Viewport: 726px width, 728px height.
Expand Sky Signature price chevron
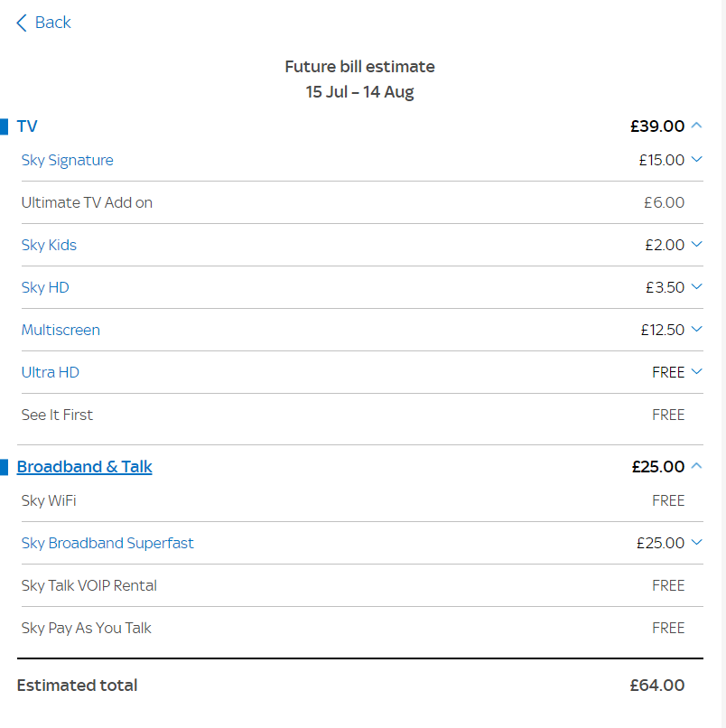click(x=696, y=159)
